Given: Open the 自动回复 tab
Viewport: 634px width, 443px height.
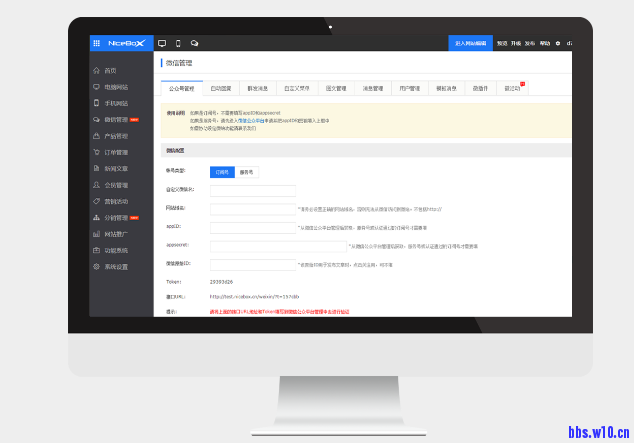Looking at the screenshot, I should [x=222, y=88].
